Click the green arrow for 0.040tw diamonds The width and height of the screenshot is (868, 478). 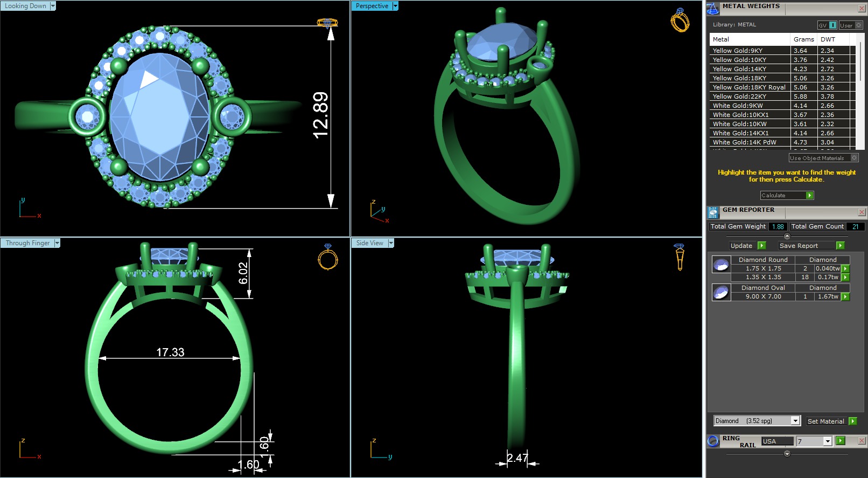pyautogui.click(x=845, y=268)
